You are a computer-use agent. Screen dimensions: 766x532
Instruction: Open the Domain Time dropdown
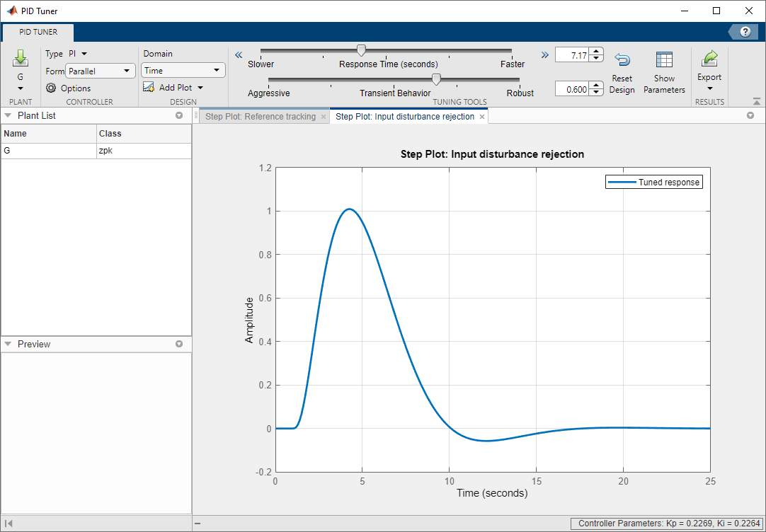tap(183, 70)
